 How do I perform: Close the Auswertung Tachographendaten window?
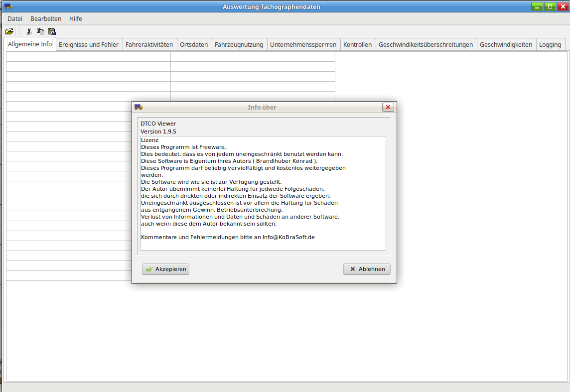(563, 6)
